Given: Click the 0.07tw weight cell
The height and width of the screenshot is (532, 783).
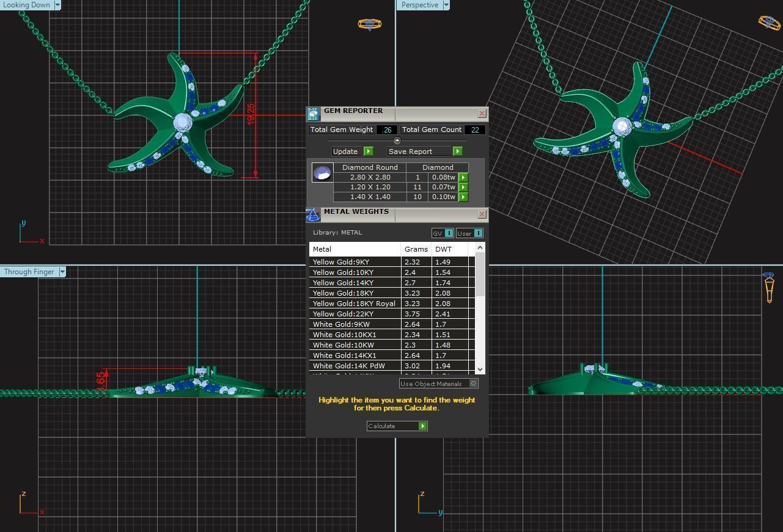Looking at the screenshot, I should coord(443,187).
